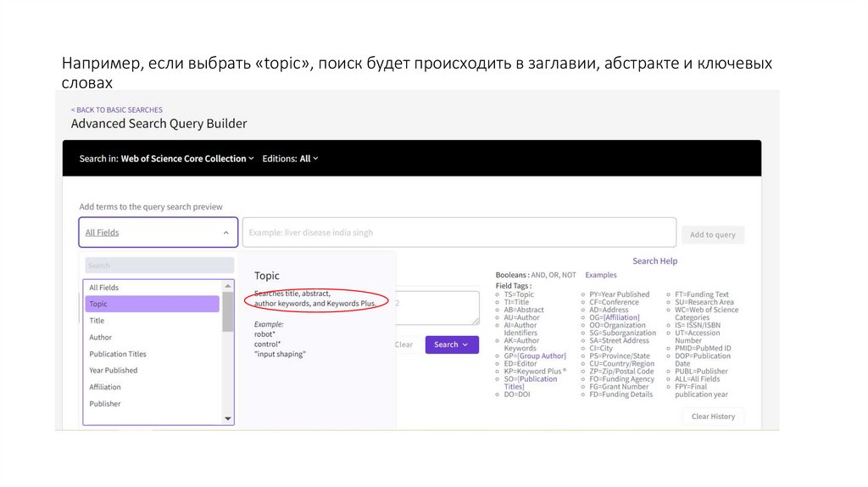Viewport: 868px width, 487px height.
Task: Click the query terms input field
Action: tap(459, 232)
